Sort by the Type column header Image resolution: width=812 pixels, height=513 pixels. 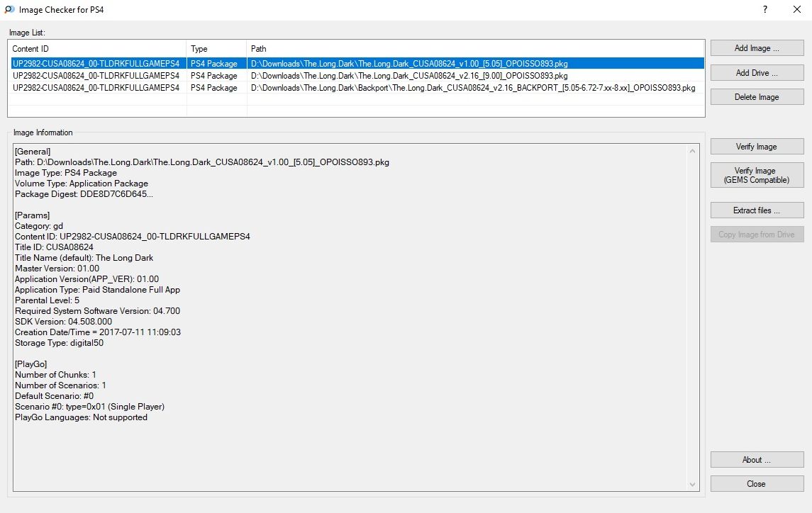[x=216, y=49]
